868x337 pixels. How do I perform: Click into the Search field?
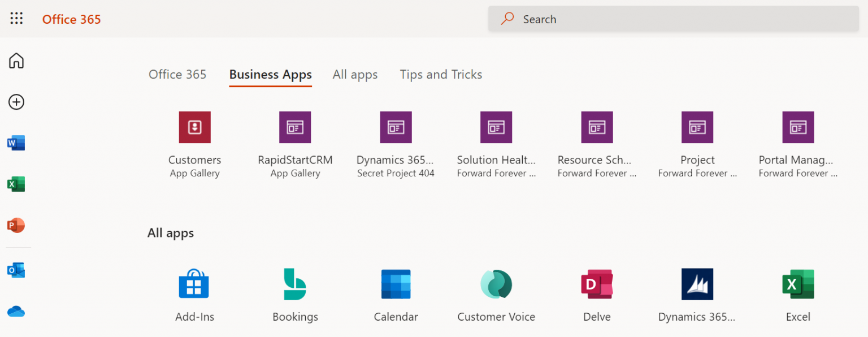coord(674,19)
